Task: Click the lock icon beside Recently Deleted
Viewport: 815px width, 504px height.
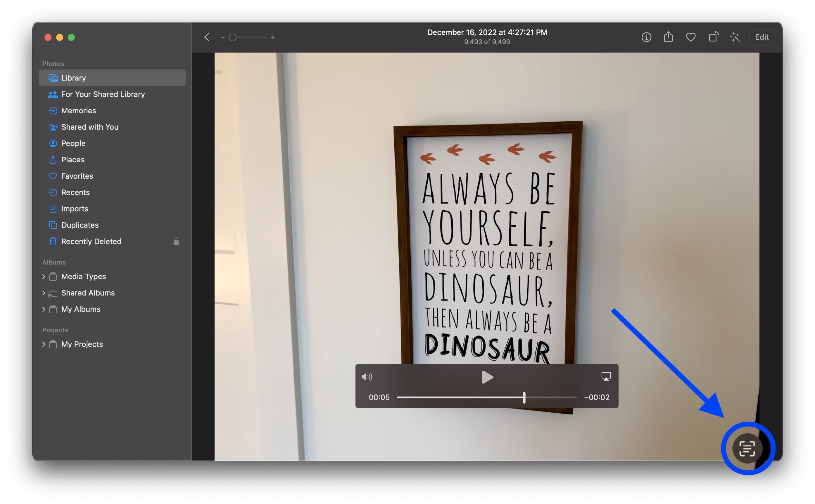Action: (177, 241)
